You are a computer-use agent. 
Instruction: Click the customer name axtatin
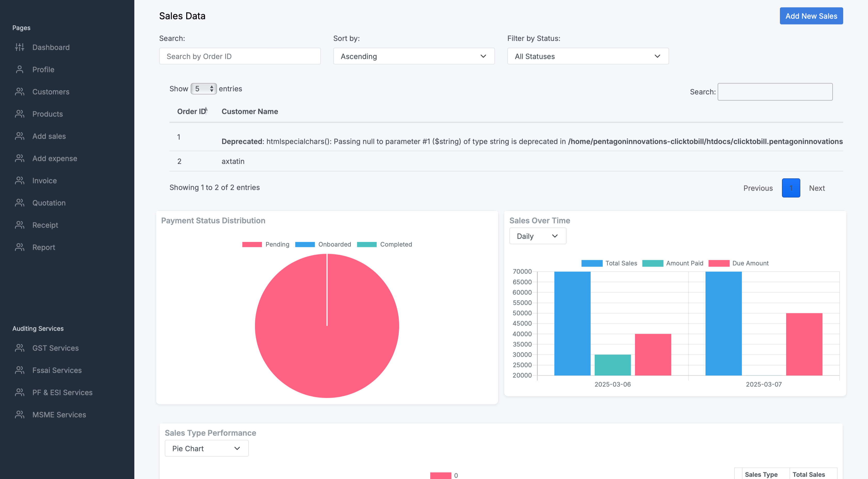click(x=233, y=161)
